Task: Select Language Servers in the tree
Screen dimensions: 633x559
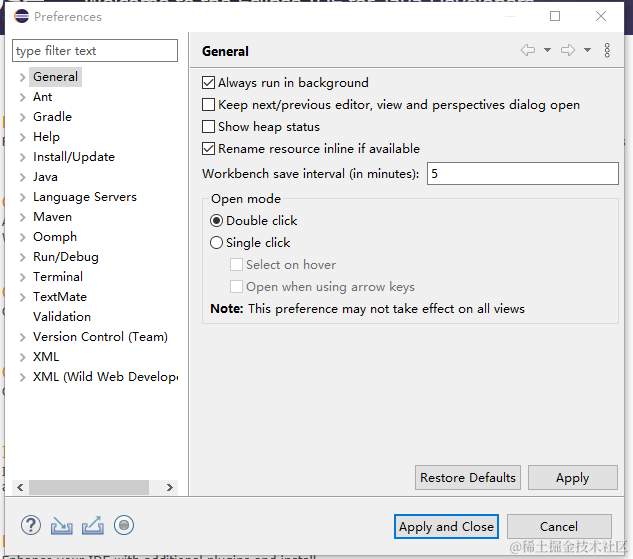Action: 85,197
